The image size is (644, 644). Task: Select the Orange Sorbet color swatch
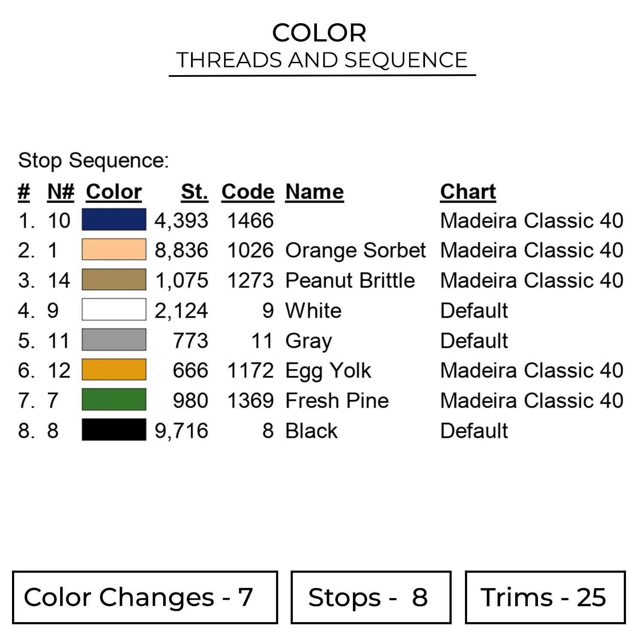click(x=114, y=250)
